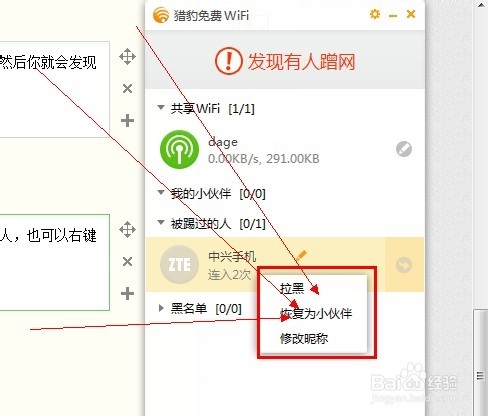Delete the lower step box with X
Image resolution: width=488 pixels, height=416 pixels.
coord(127,262)
